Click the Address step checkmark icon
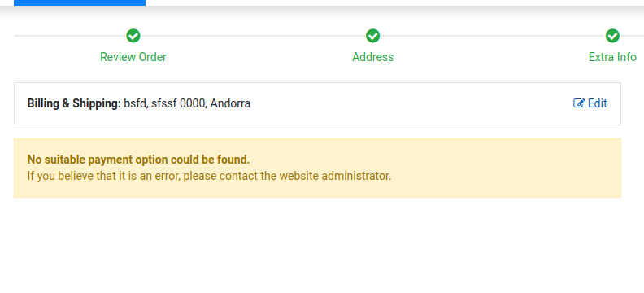Screen dimensions: 644x293 pos(373,36)
